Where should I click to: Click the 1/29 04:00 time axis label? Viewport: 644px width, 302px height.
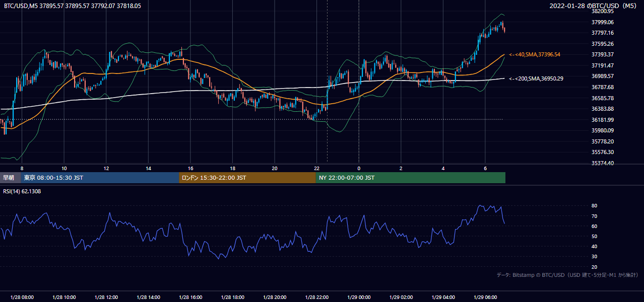coord(443,297)
